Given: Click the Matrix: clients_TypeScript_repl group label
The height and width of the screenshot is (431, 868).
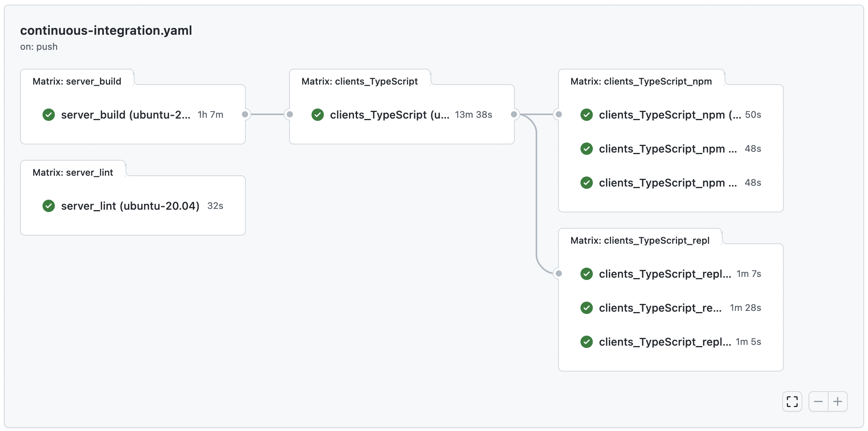Looking at the screenshot, I should 640,241.
